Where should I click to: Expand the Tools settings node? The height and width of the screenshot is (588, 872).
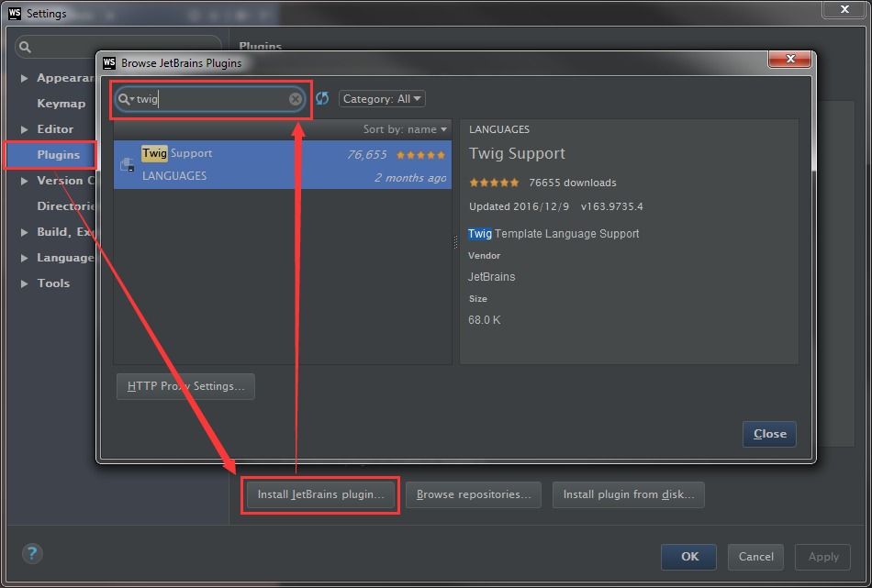coord(25,283)
